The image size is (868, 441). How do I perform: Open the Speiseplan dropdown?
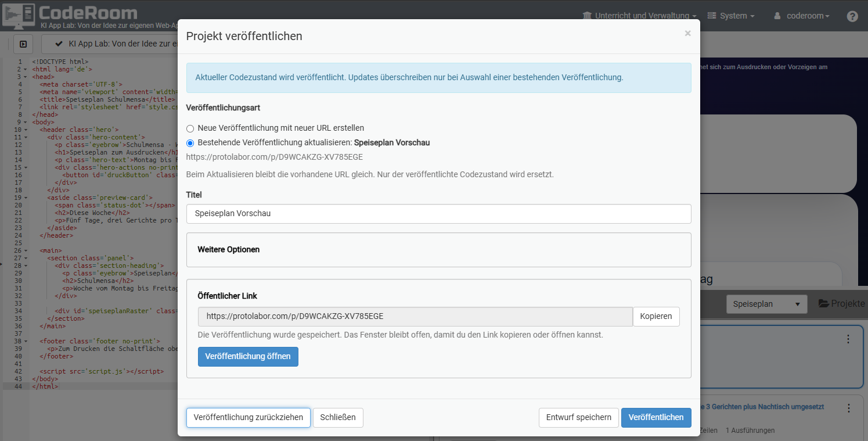coord(766,303)
